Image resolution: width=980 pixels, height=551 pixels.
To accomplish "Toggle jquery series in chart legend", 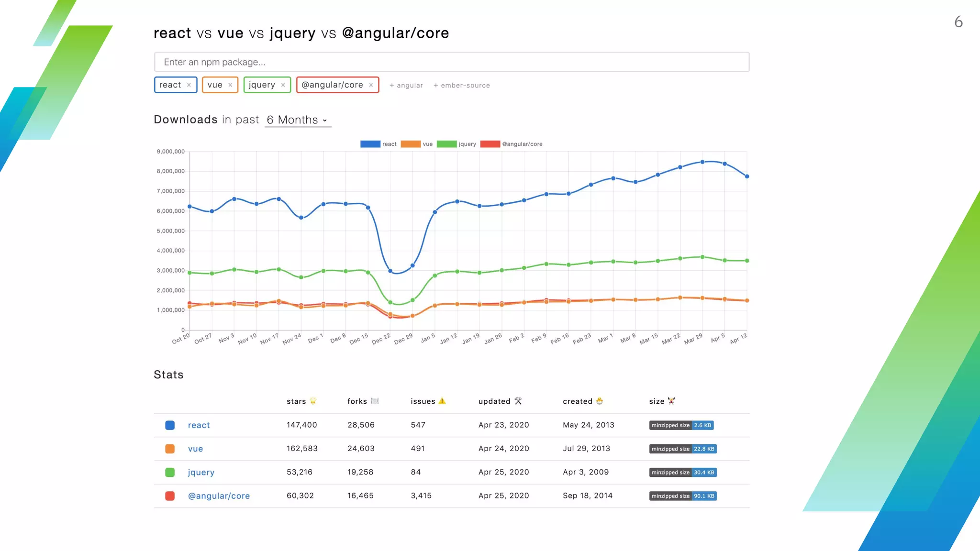I will pos(446,144).
